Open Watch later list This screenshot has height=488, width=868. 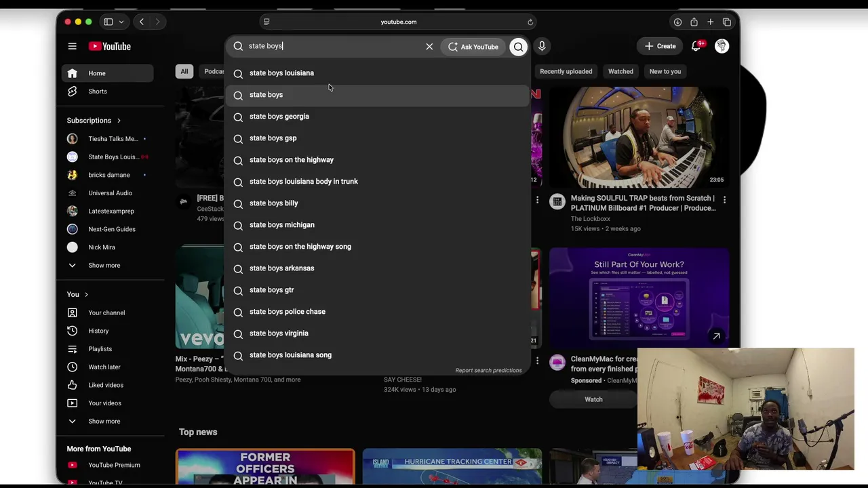[107, 367]
